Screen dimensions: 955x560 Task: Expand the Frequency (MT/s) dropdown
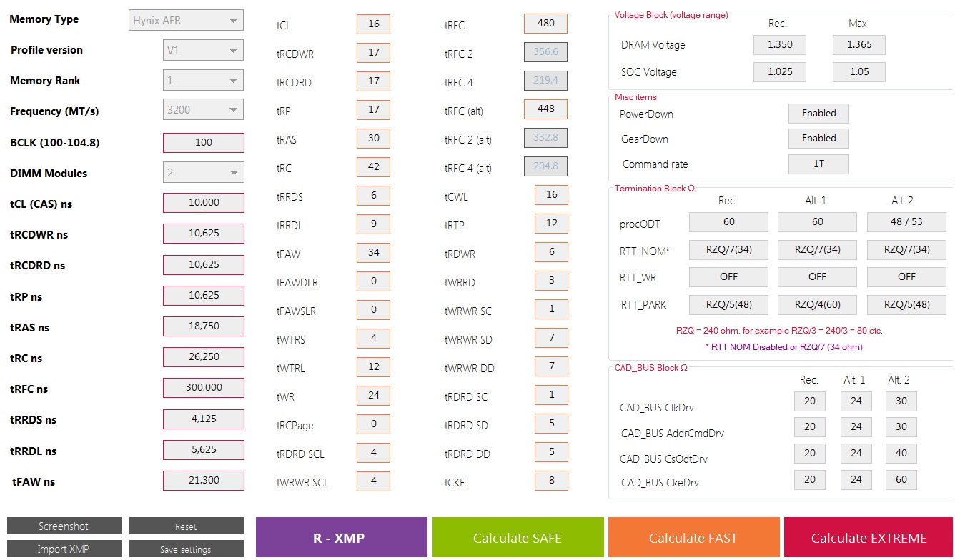tap(203, 111)
